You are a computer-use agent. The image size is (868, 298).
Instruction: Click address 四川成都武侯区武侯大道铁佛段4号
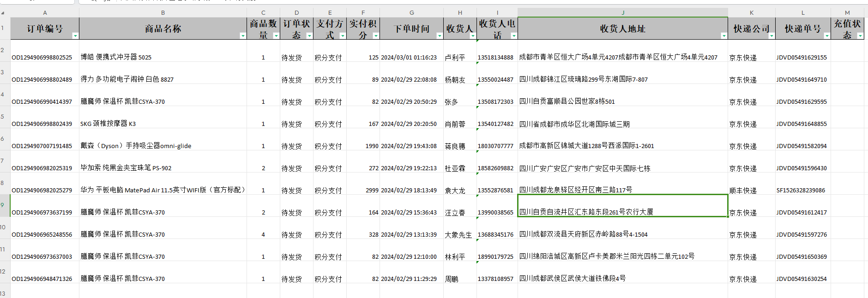pos(573,279)
